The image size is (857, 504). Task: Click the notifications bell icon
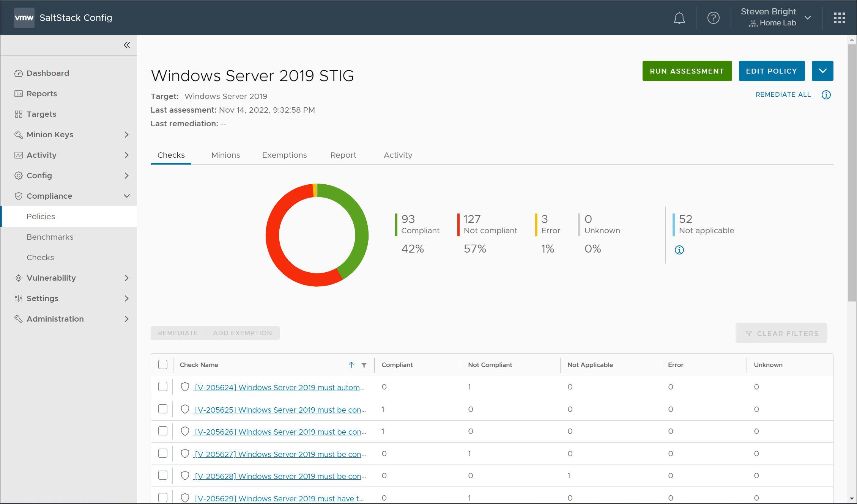point(679,18)
